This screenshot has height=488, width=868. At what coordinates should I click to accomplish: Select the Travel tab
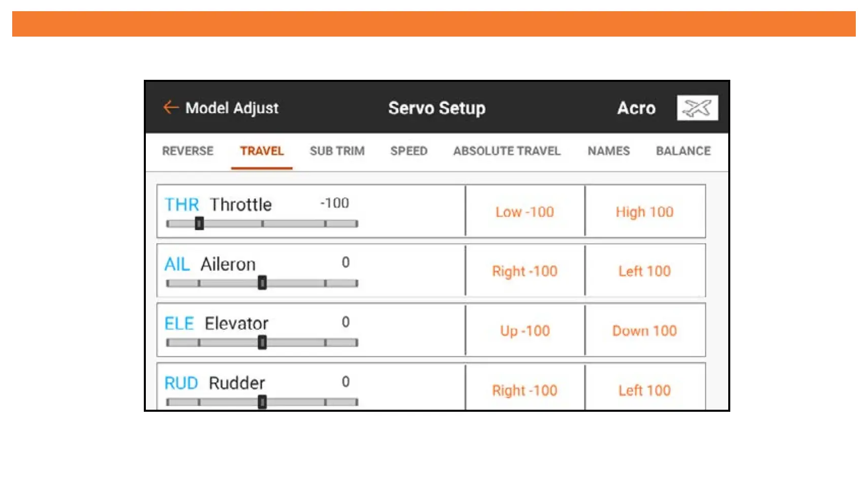click(262, 151)
